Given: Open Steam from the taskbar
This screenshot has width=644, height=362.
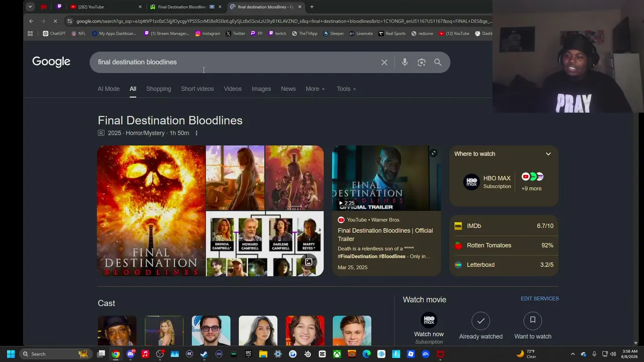Looking at the screenshot, I should coord(204,354).
